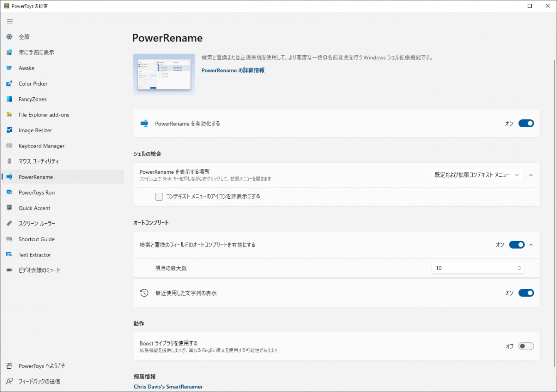Collapse the autocomplete settings expander
Viewport: 557px width, 392px height.
point(531,244)
